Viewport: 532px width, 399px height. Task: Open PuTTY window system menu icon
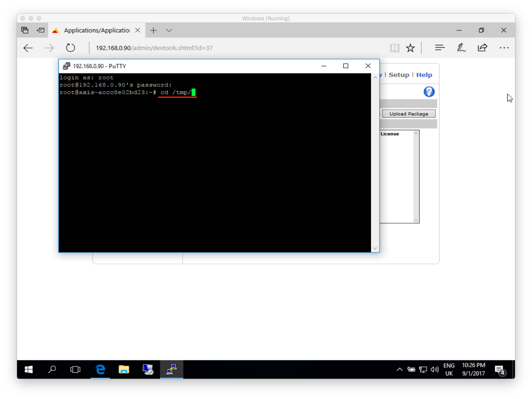66,66
